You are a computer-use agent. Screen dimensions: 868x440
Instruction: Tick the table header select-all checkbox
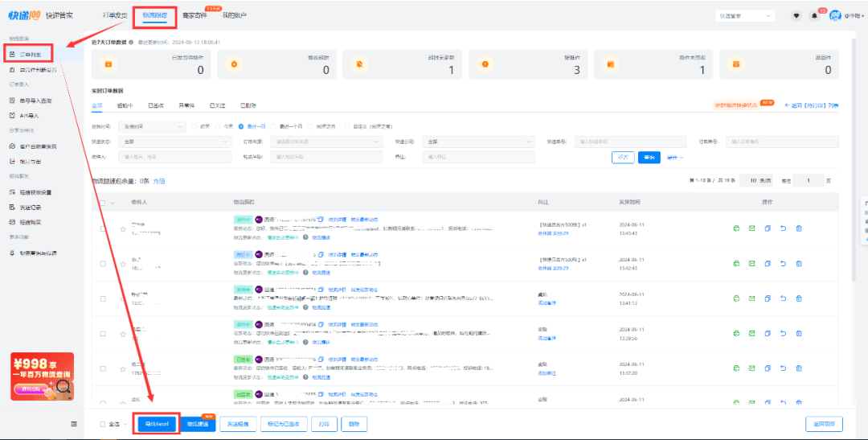(x=102, y=203)
